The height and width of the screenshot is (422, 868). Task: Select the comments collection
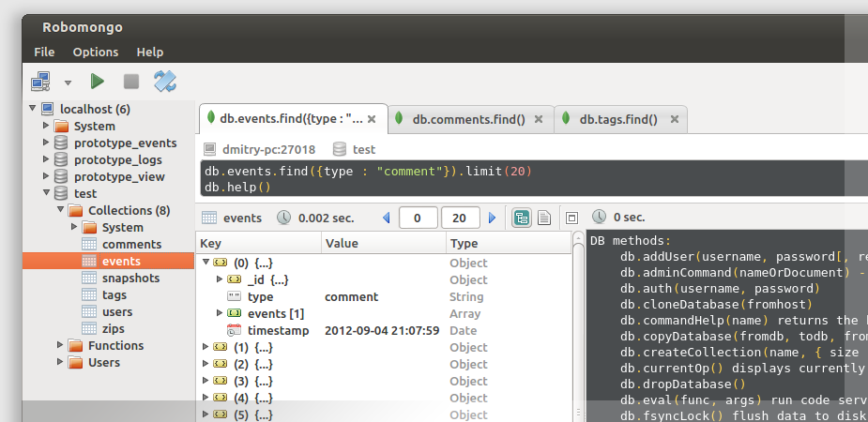(x=131, y=245)
